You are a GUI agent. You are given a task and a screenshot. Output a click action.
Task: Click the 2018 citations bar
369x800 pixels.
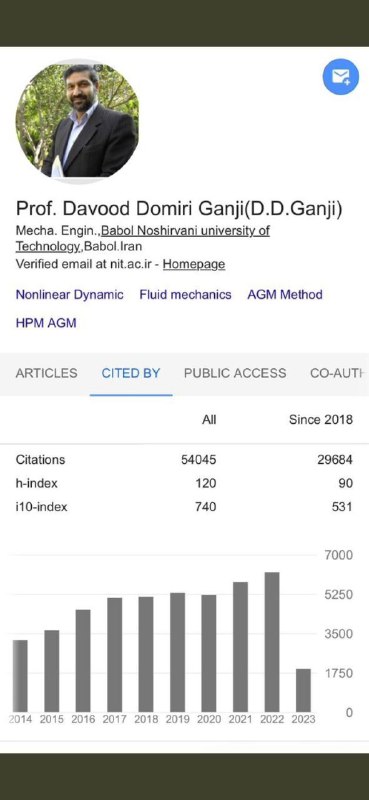coord(146,654)
